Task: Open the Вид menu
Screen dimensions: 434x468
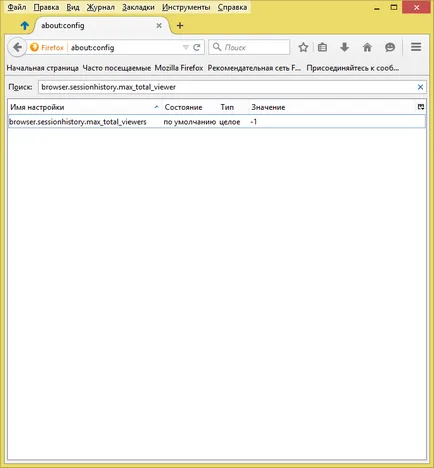Action: 73,7
